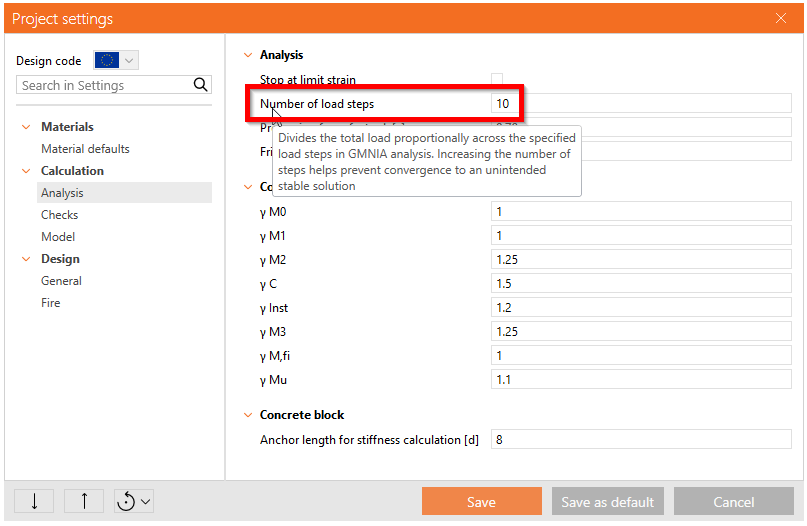The width and height of the screenshot is (807, 526).
Task: Click the Cancel button
Action: (x=734, y=501)
